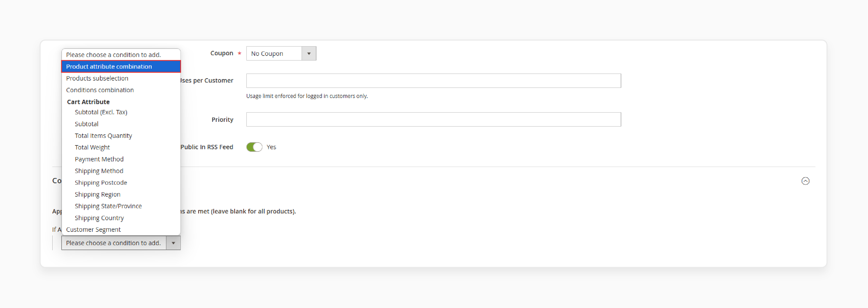Toggle the Public In RSS Feed switch
This screenshot has width=868, height=308.
tap(254, 147)
